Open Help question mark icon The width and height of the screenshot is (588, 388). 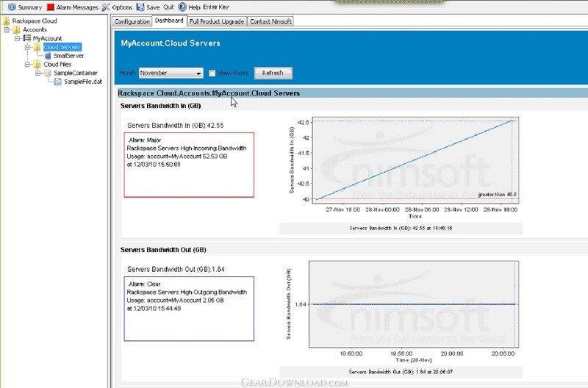pyautogui.click(x=182, y=7)
